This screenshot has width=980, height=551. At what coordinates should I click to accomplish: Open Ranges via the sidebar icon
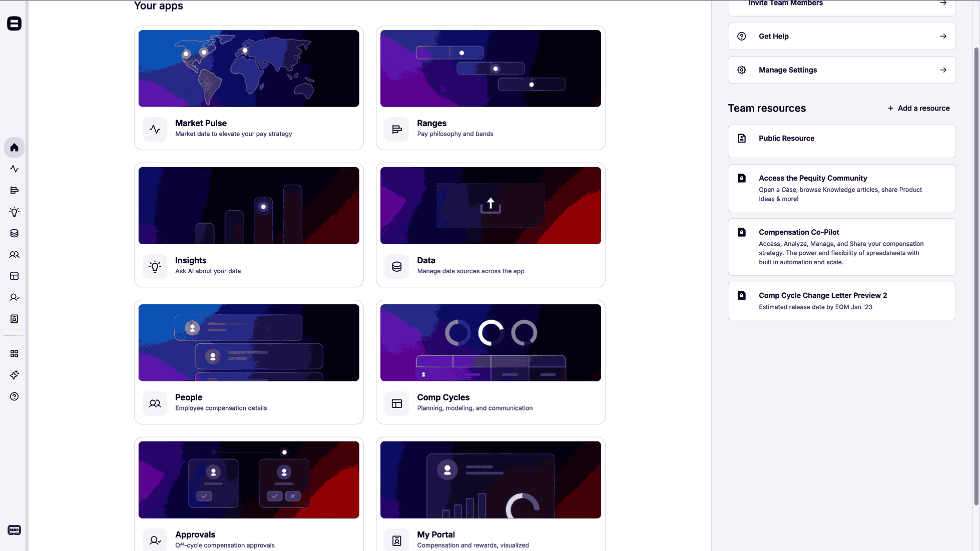coord(14,190)
